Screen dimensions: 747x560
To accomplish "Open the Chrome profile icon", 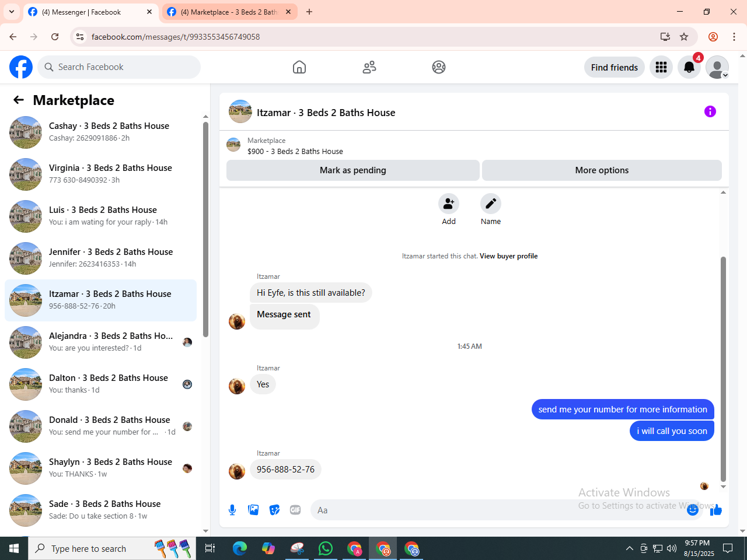I will tap(713, 37).
